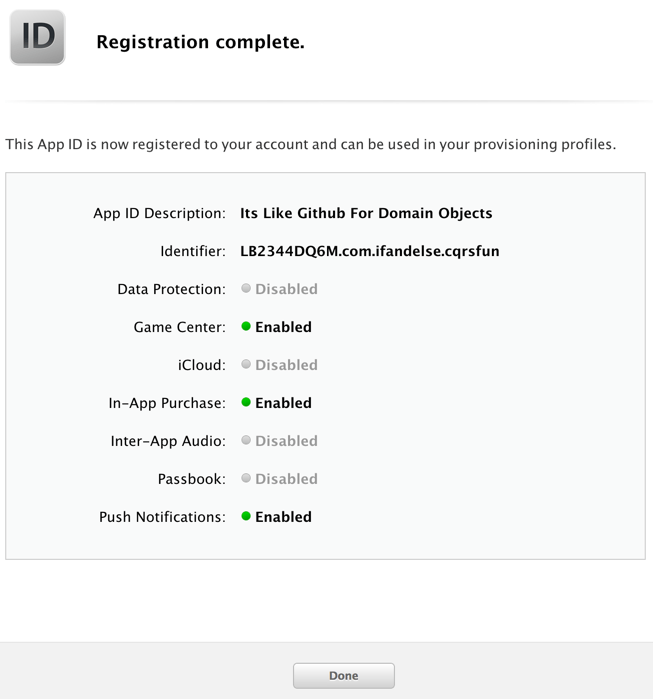Select the identifier LB2344DQ6M.com.ifandelse.cqrsfun text
The width and height of the screenshot is (653, 699).
point(370,251)
